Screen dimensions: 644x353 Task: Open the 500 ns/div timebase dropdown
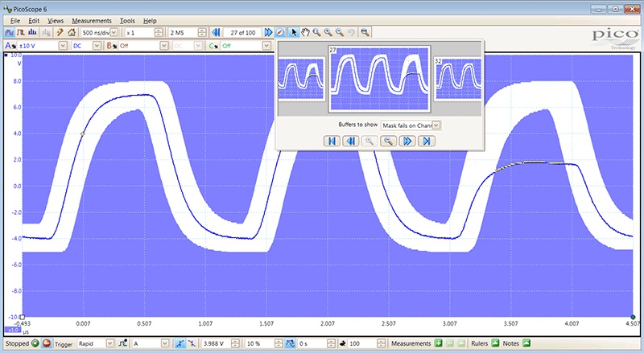115,32
